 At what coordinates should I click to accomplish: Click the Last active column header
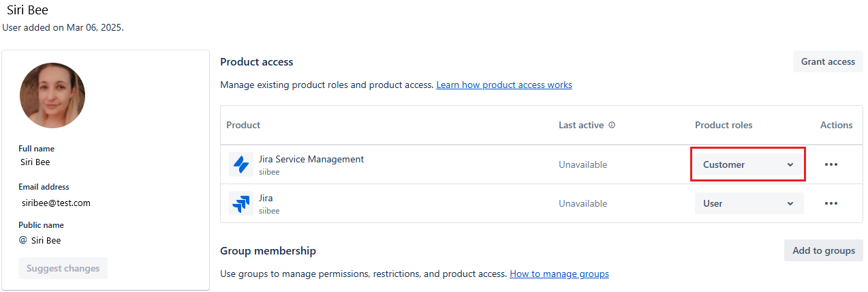(x=581, y=125)
